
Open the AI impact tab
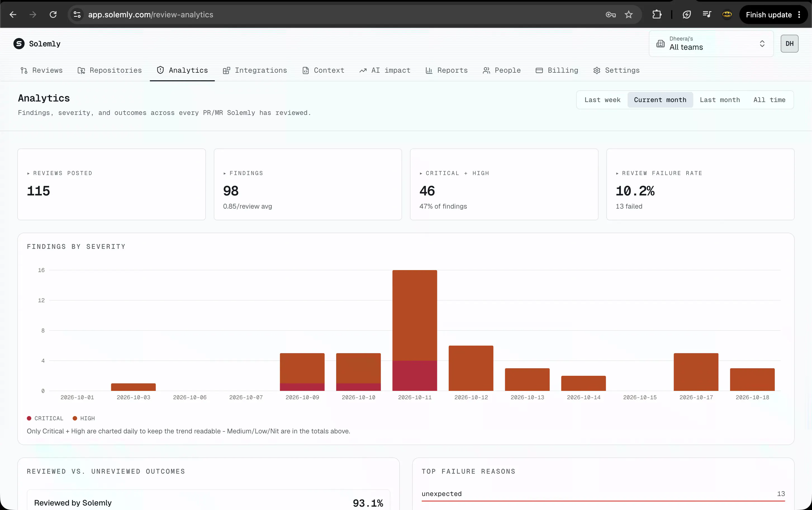tap(384, 70)
